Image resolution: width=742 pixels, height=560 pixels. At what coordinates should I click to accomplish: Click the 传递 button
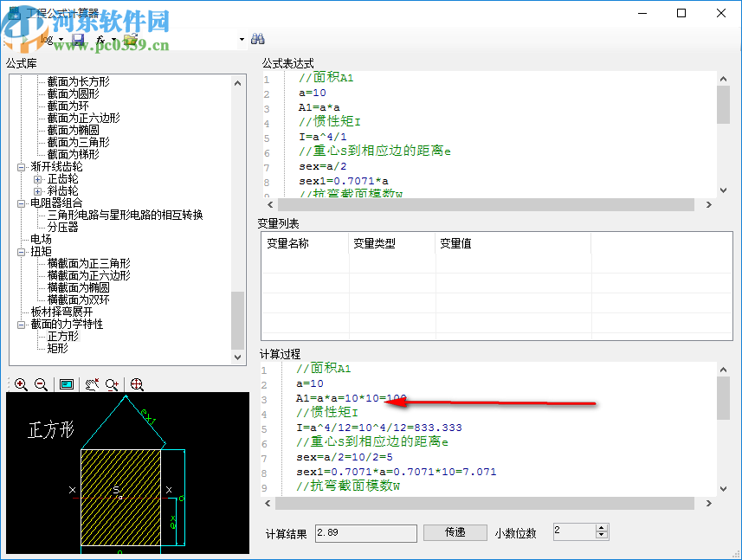[x=455, y=532]
